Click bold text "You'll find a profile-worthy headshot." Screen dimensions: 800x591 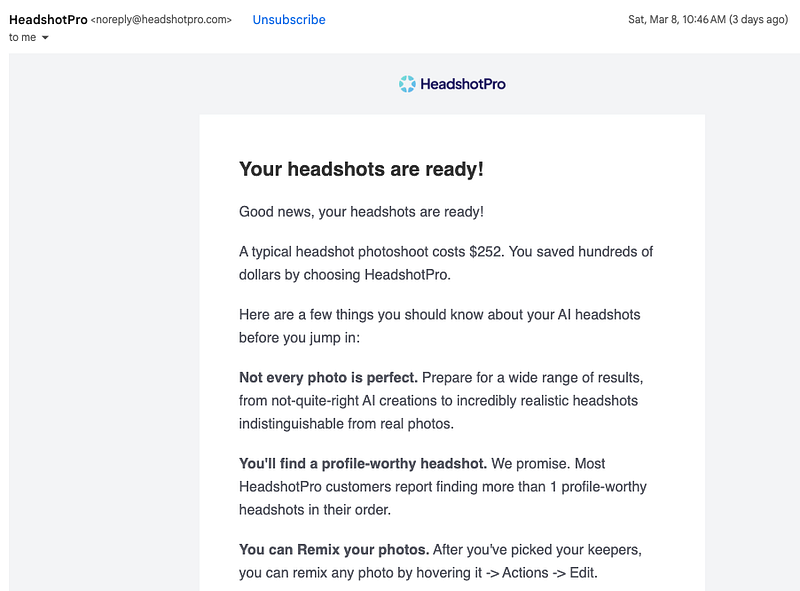[x=363, y=463]
